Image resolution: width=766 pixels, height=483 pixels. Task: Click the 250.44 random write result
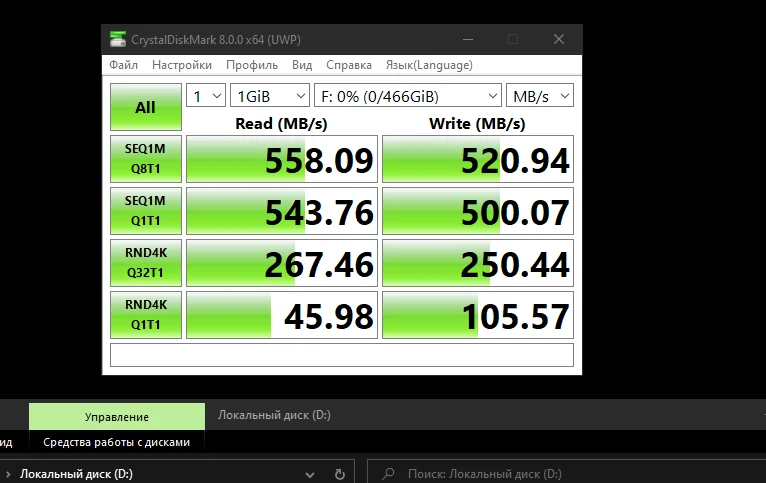pos(478,263)
